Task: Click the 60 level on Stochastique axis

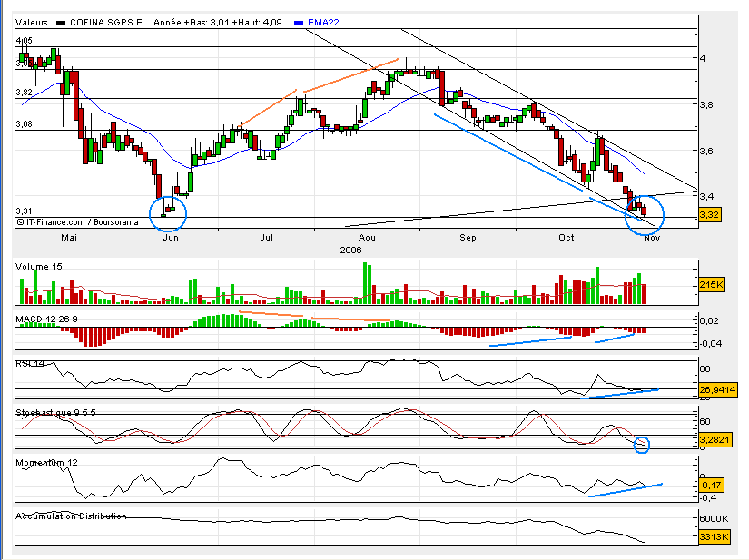Action: pos(705,421)
